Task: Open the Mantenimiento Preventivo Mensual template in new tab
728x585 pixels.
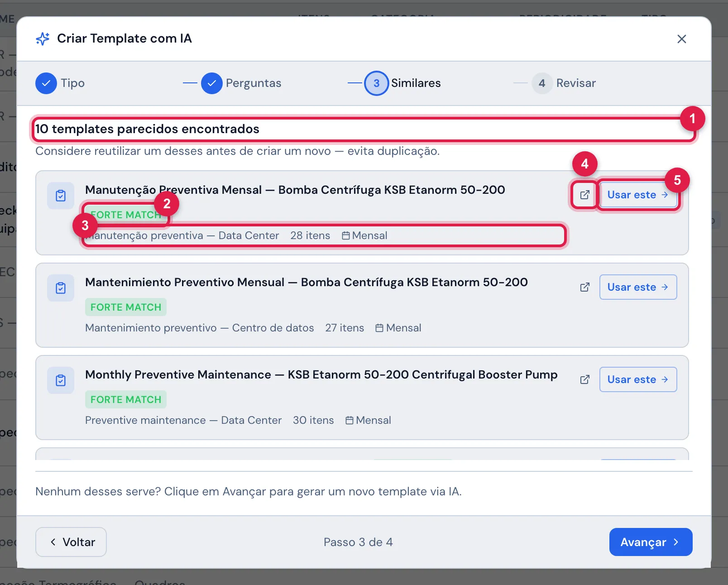Action: tap(584, 287)
